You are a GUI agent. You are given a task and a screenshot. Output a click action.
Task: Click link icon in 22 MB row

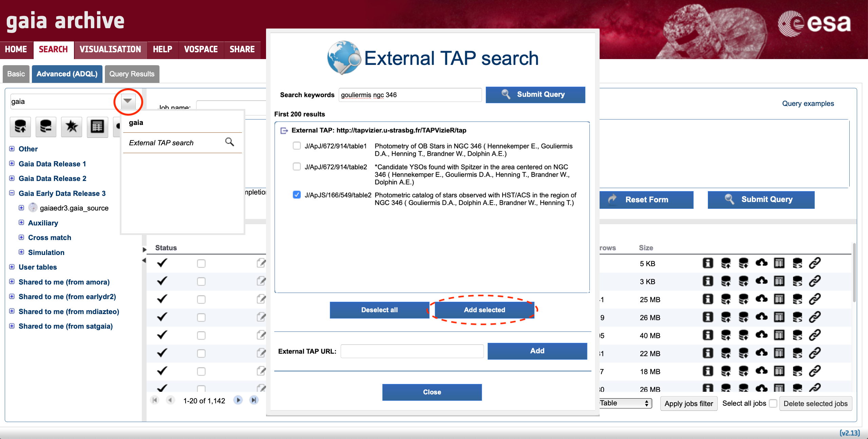pos(815,353)
